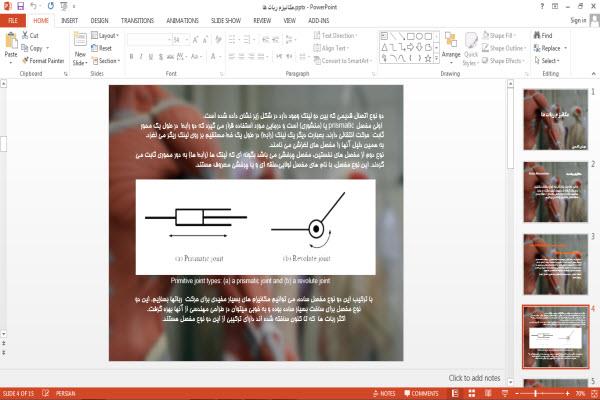Switch to Normal view in status bar

coord(455,393)
